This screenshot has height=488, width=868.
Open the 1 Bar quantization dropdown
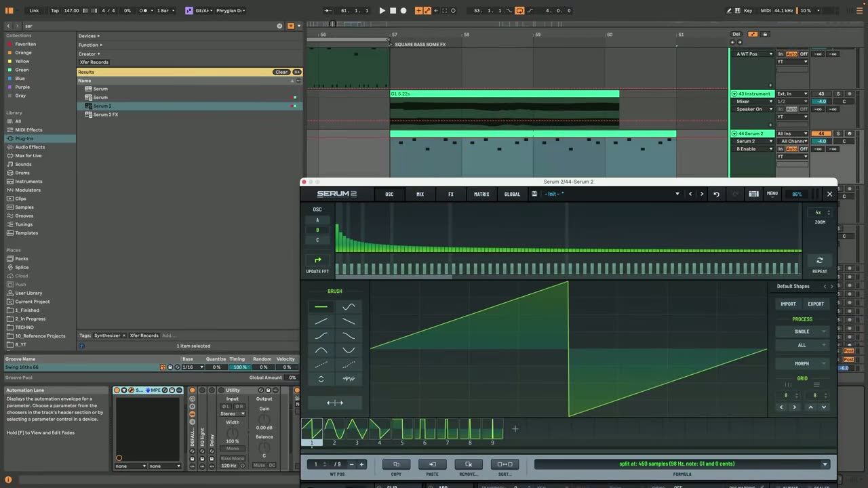point(165,11)
